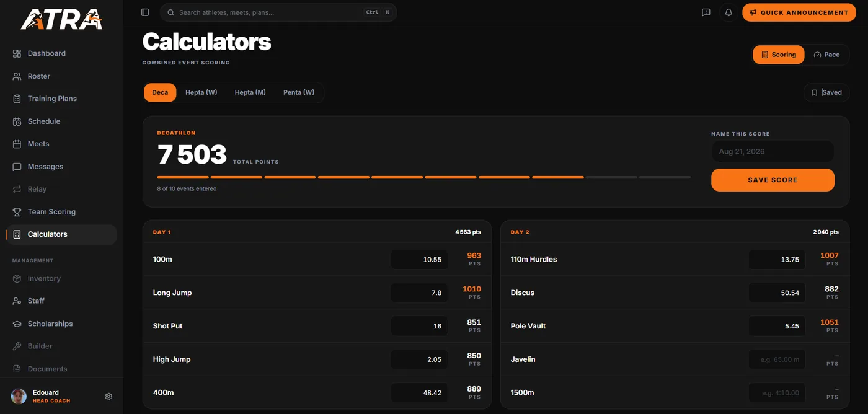This screenshot has height=414, width=868.
Task: Open notifications bell icon
Action: (x=728, y=12)
